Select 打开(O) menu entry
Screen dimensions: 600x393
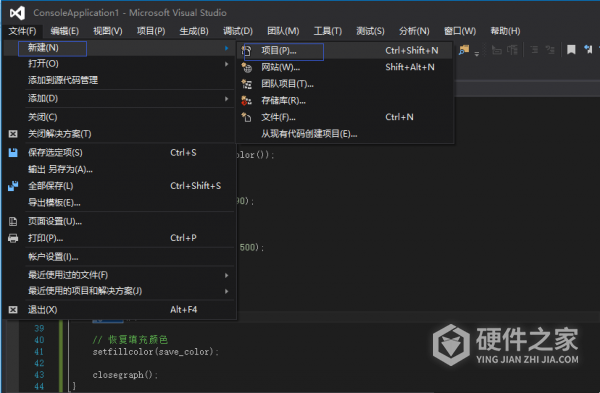(119, 64)
